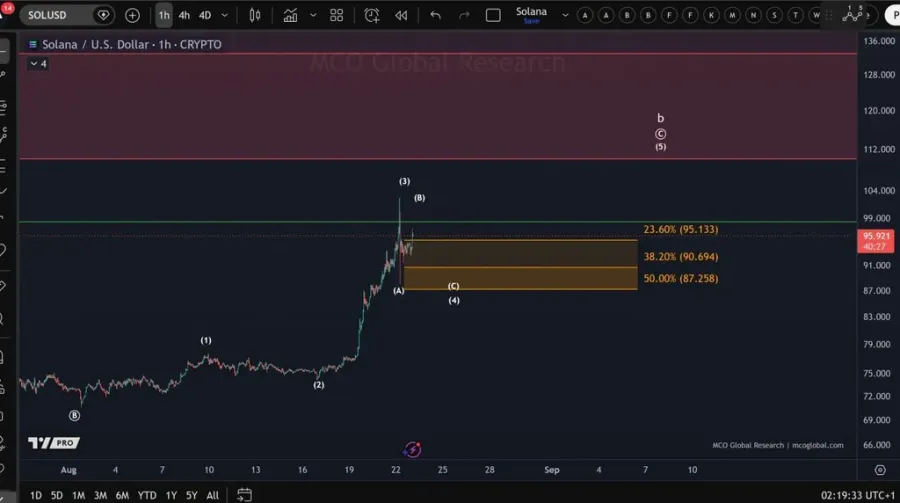This screenshot has height=503, width=900.
Task: Click the K circle quick button
Action: (711, 16)
